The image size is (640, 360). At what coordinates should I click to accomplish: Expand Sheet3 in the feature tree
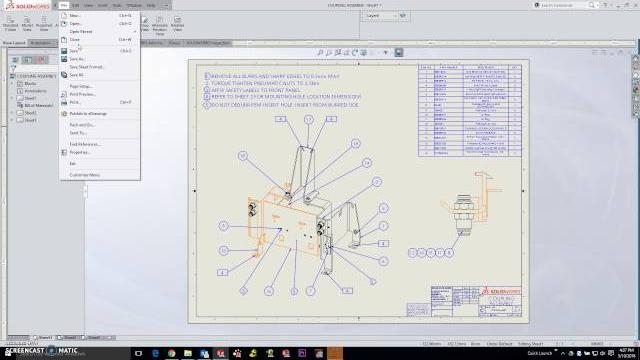tap(12, 120)
